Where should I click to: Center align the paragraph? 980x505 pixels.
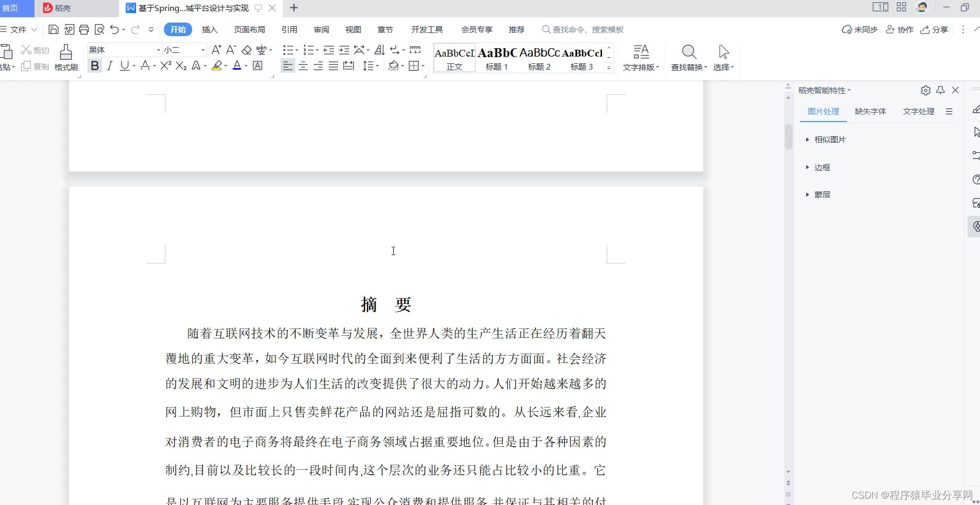pyautogui.click(x=303, y=65)
